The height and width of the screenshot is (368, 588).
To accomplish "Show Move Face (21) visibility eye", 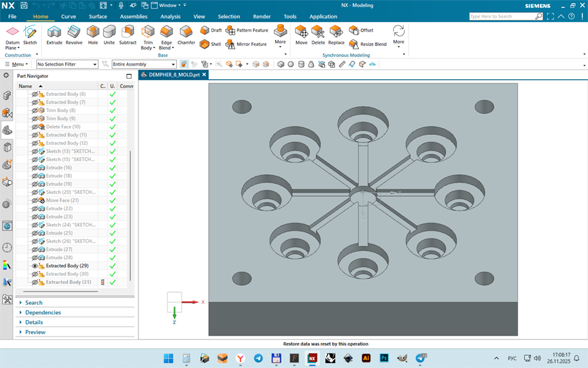I will 35,201.
